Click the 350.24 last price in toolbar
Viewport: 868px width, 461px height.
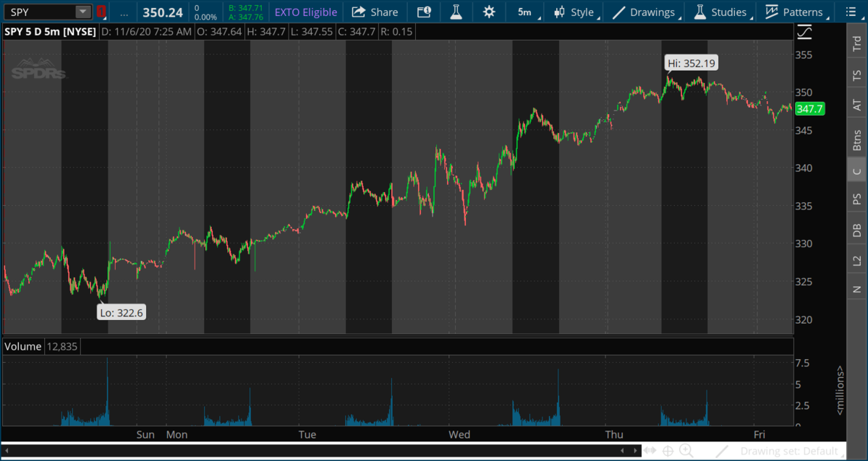[161, 12]
